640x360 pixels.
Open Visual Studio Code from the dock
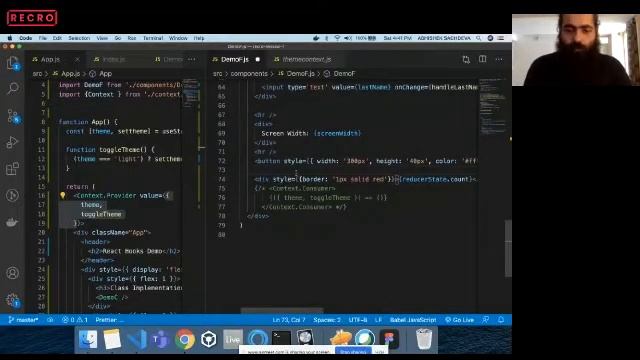137,339
